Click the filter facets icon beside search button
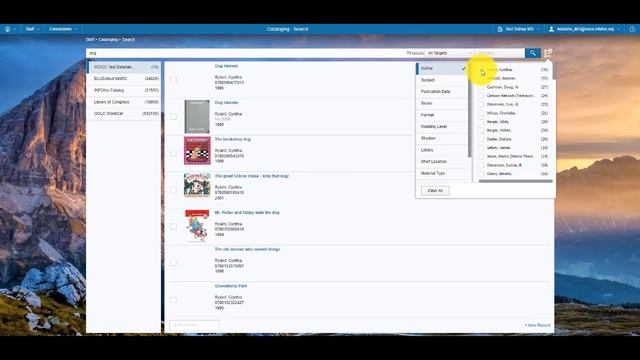 click(x=548, y=53)
